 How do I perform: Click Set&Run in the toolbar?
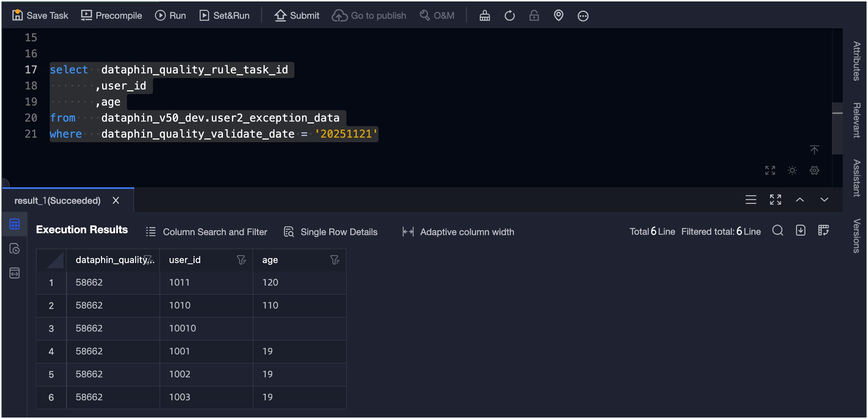[x=224, y=16]
